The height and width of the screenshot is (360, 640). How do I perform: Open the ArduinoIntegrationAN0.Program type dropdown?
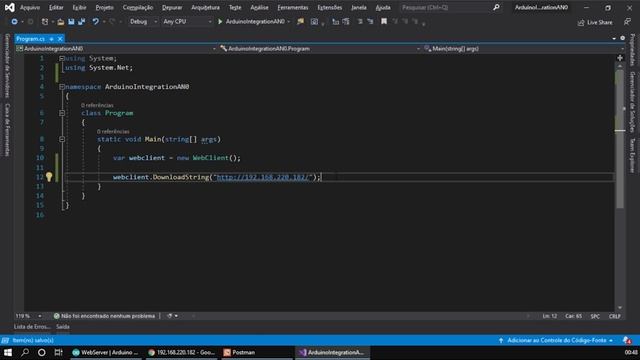pos(320,49)
